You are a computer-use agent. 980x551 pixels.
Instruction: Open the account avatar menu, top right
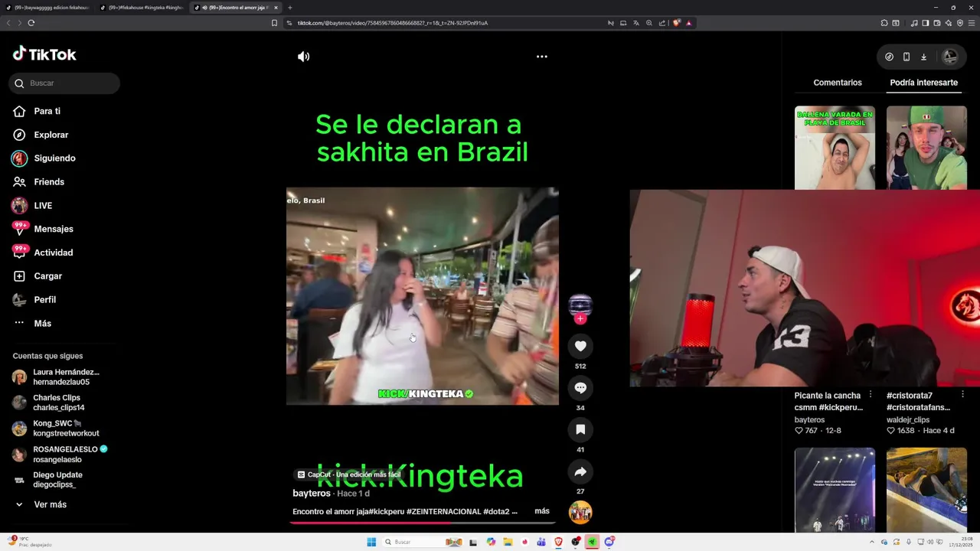949,57
